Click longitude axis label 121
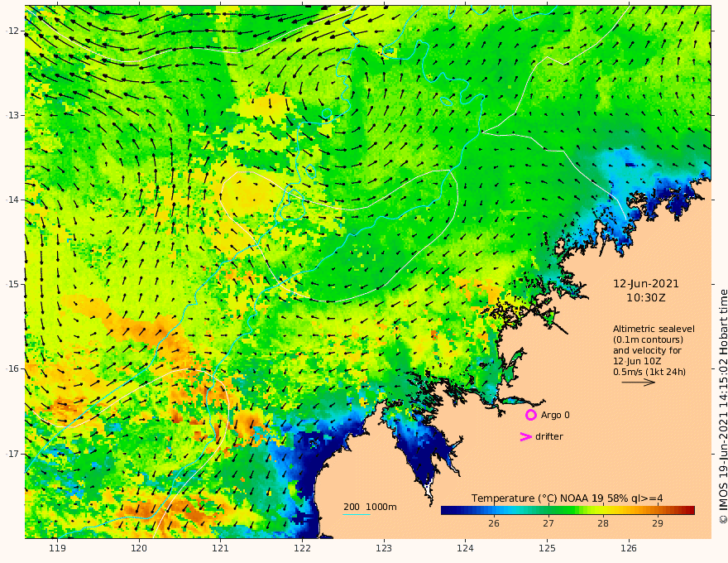The width and height of the screenshot is (728, 563). (221, 548)
